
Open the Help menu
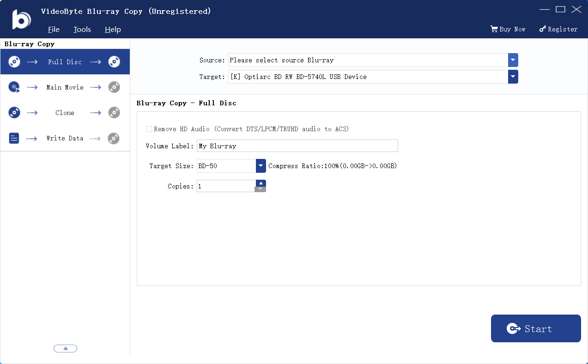click(113, 30)
